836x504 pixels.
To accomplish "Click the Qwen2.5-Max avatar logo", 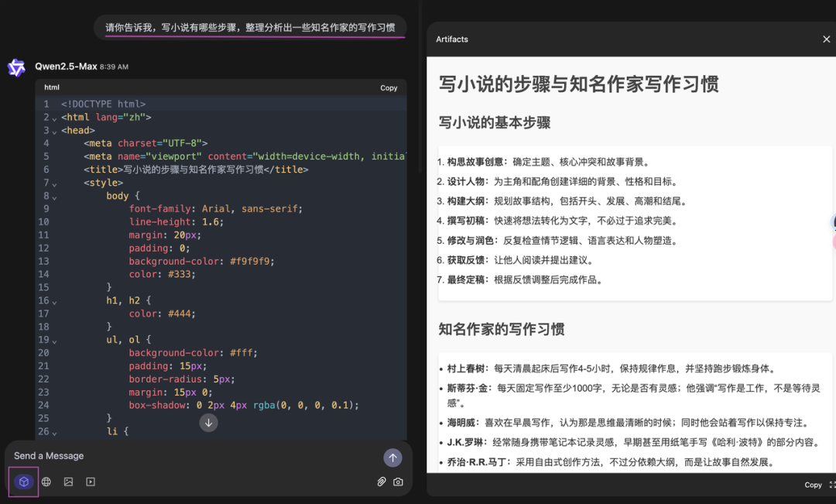I will click(15, 66).
